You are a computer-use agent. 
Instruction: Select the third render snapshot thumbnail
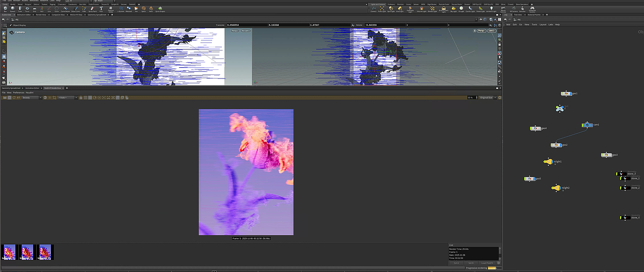[x=46, y=252]
